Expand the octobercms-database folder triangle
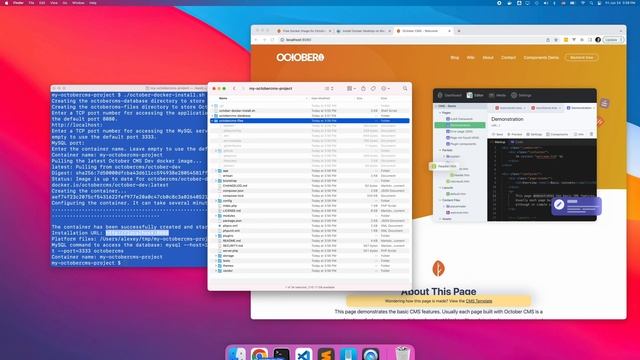The image size is (640, 360). 213,116
